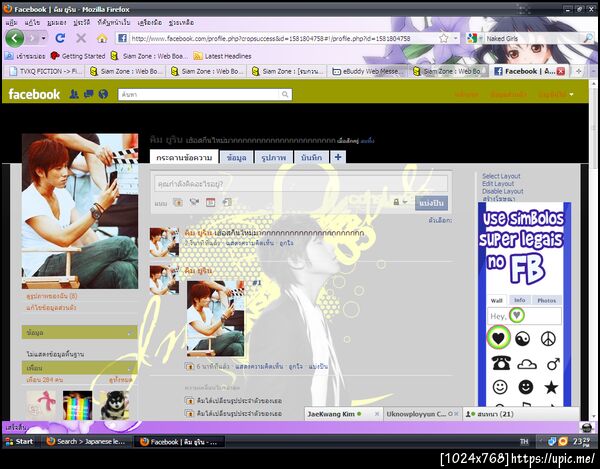Click the blue Share (แบ่งปัน) button
This screenshot has width=600, height=469.
[x=431, y=203]
